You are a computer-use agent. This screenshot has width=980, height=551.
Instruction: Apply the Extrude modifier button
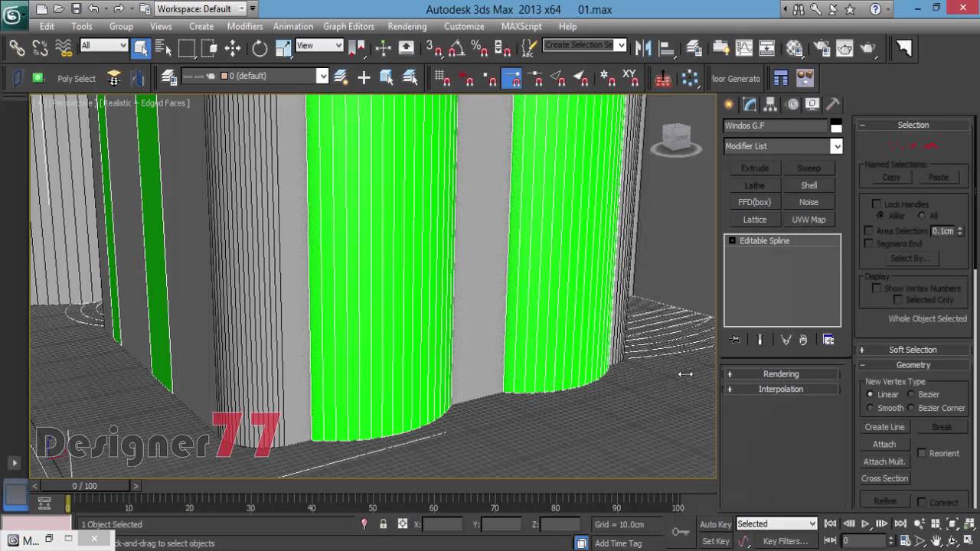click(754, 168)
